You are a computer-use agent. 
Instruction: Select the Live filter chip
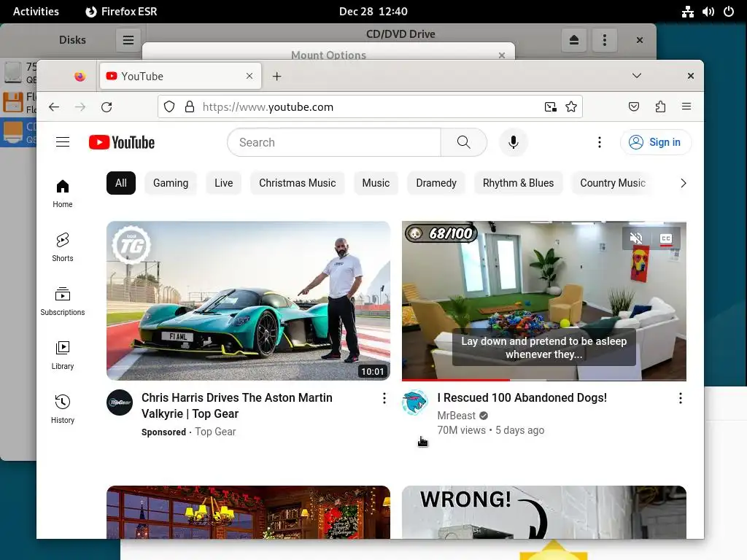tap(223, 183)
